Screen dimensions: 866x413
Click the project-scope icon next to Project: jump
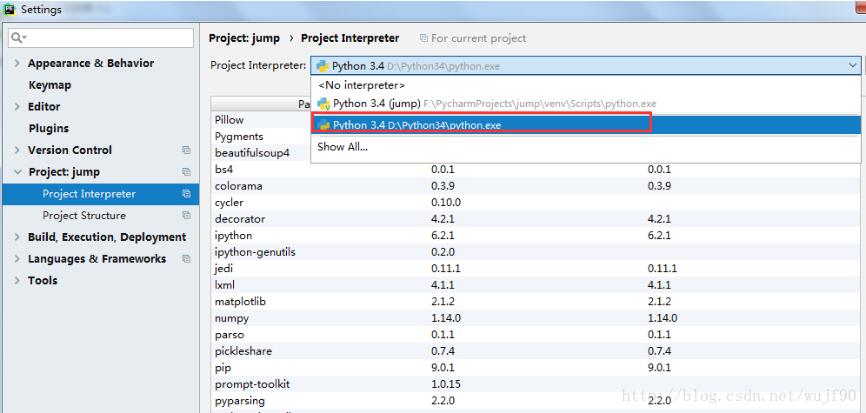click(186, 172)
